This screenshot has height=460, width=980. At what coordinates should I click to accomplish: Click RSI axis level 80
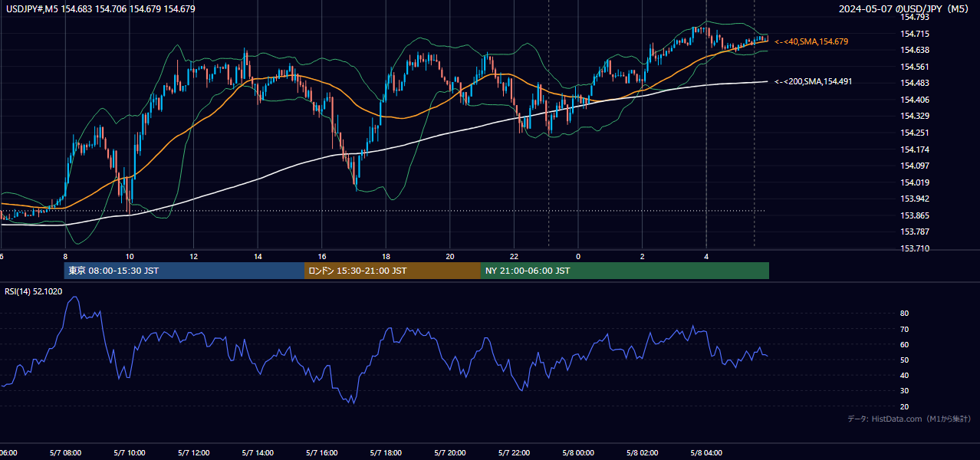click(905, 314)
